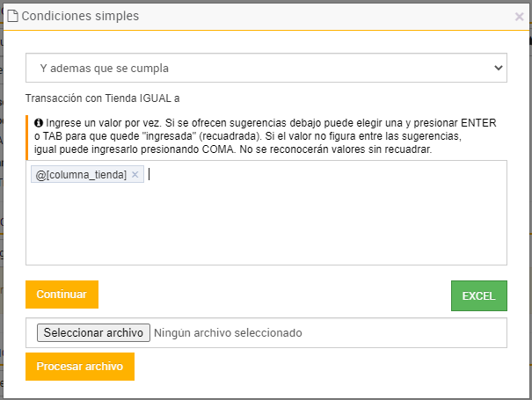Image resolution: width=532 pixels, height=400 pixels.
Task: Click the Ningún archivo seleccionado label
Action: point(228,333)
